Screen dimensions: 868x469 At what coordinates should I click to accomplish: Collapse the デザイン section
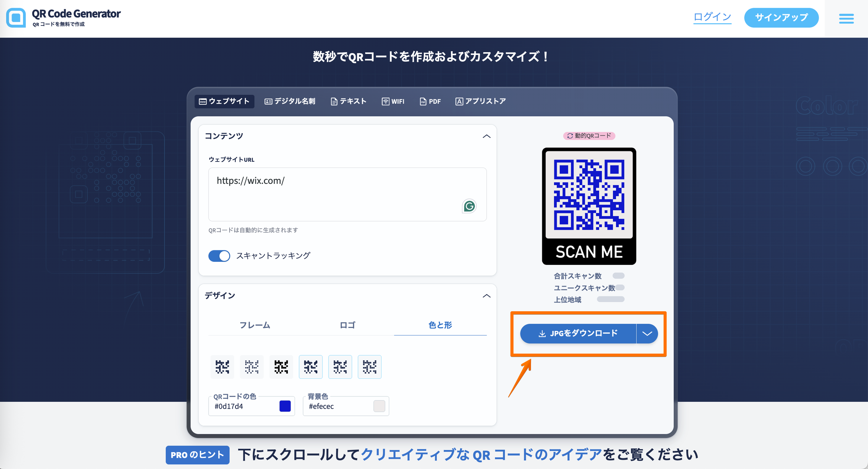(487, 296)
